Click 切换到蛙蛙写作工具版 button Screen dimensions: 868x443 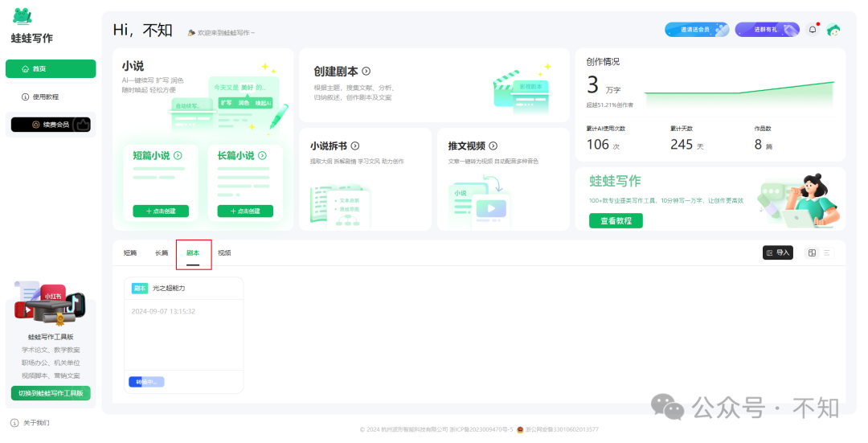coord(51,393)
